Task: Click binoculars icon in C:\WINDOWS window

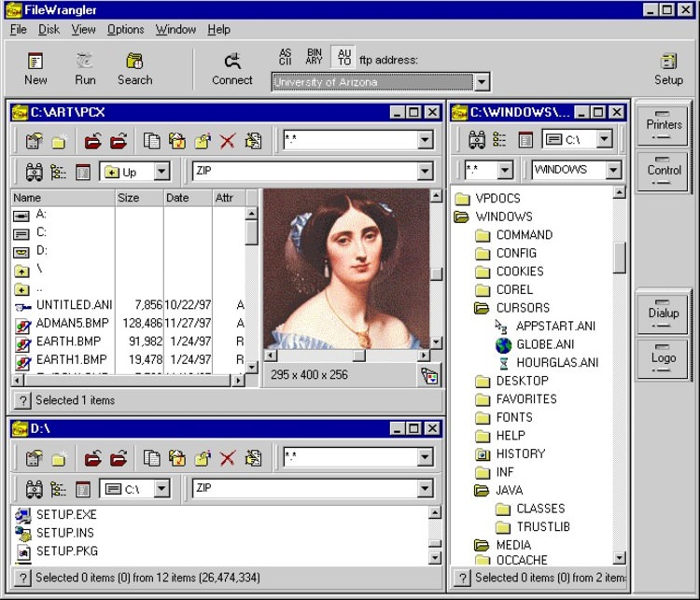Action: (476, 140)
